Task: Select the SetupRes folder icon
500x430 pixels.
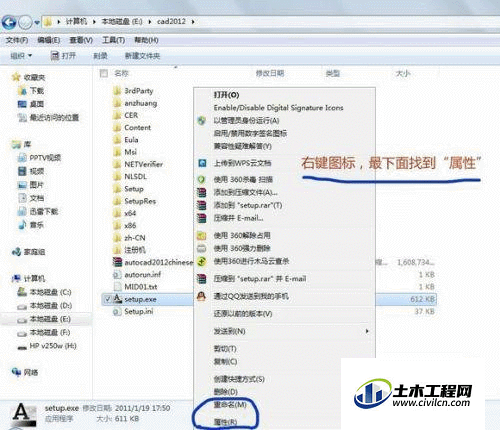Action: (117, 201)
